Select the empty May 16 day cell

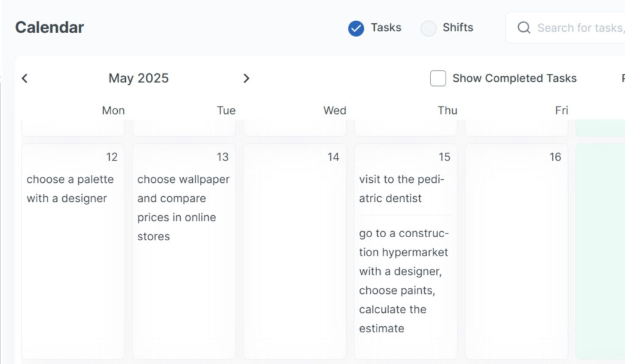pyautogui.click(x=516, y=256)
